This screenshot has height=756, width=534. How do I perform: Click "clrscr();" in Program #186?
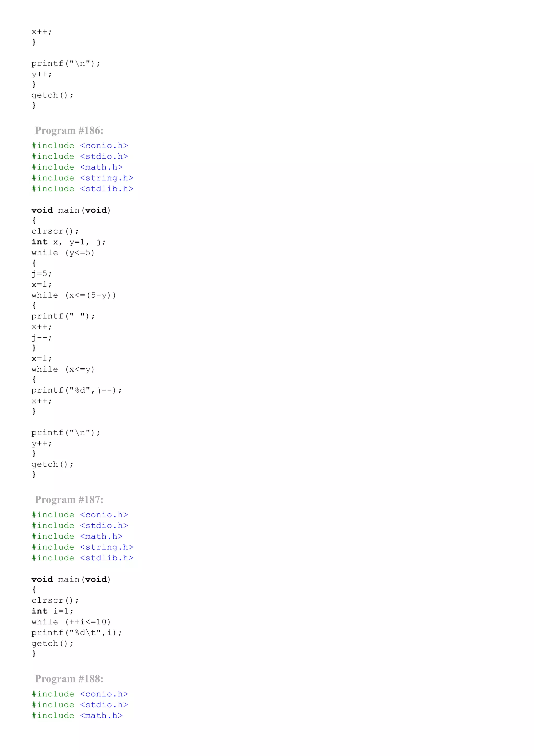[55, 231]
